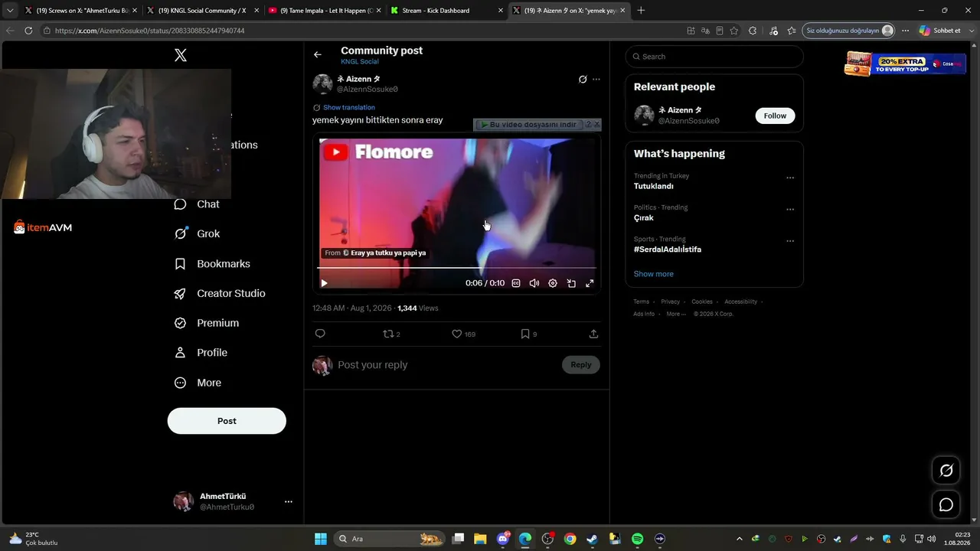This screenshot has width=980, height=551.
Task: Open account options for AhmetTürkü
Action: (289, 502)
